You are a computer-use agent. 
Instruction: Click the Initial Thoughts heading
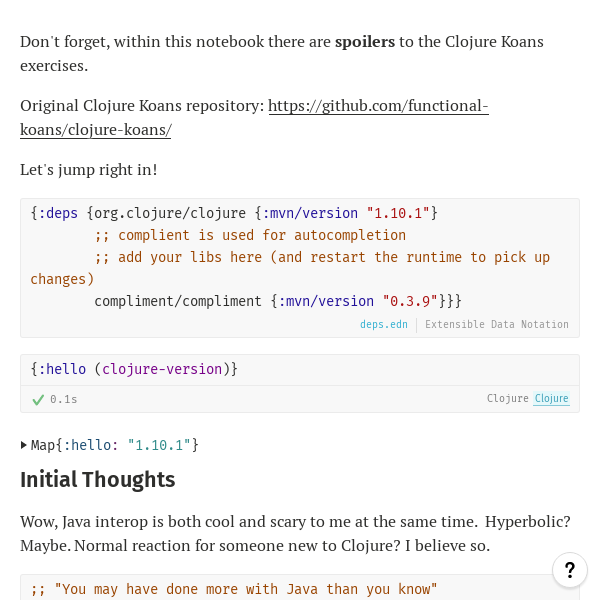point(98,480)
